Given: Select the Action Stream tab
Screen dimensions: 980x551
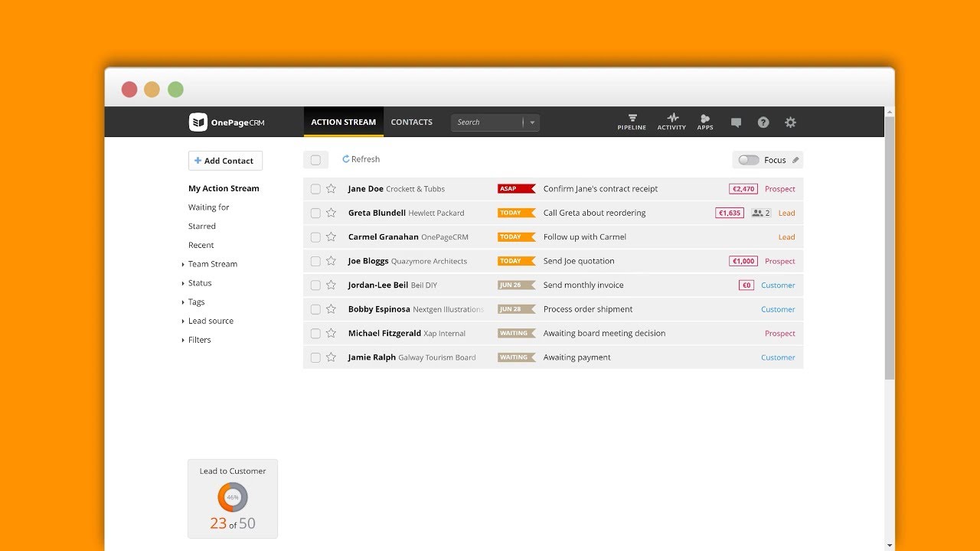Looking at the screenshot, I should pyautogui.click(x=343, y=122).
